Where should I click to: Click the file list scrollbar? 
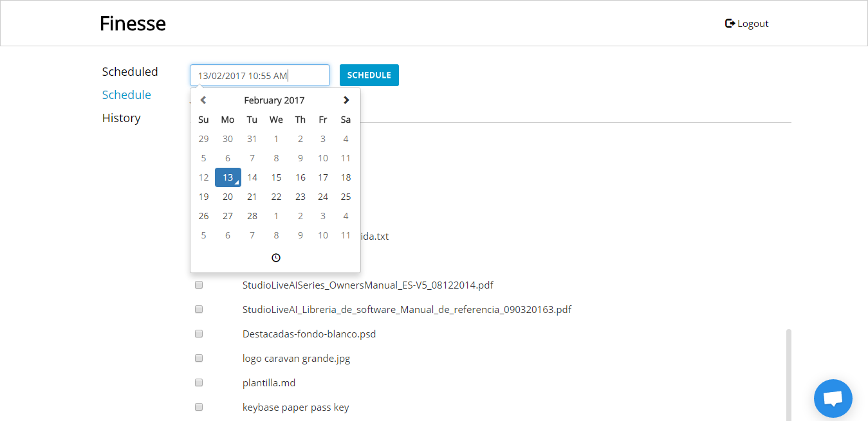pyautogui.click(x=789, y=375)
